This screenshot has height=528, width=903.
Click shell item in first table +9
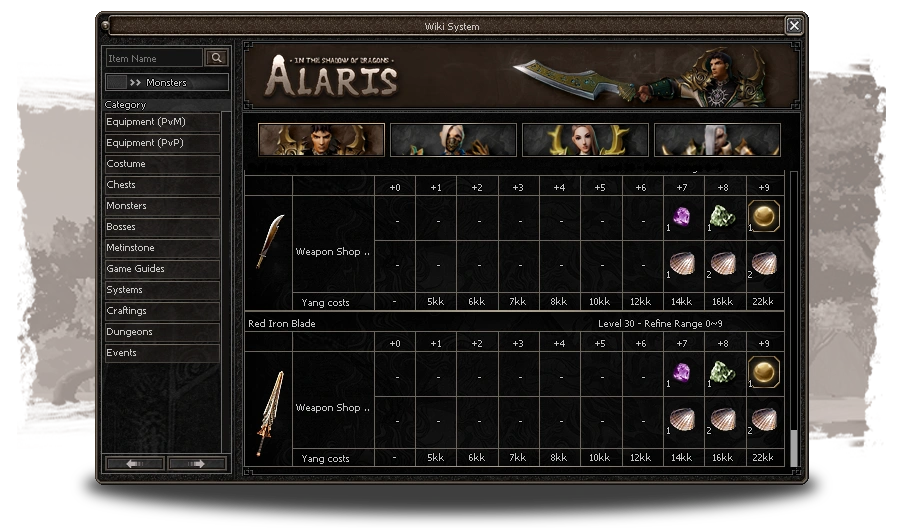click(764, 264)
